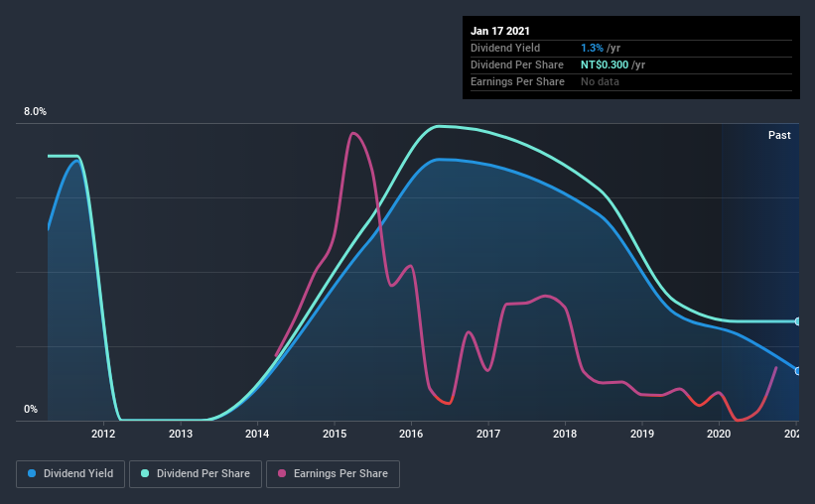Click the 2017 x-axis label
Screen dimensions: 815x504
(x=488, y=434)
